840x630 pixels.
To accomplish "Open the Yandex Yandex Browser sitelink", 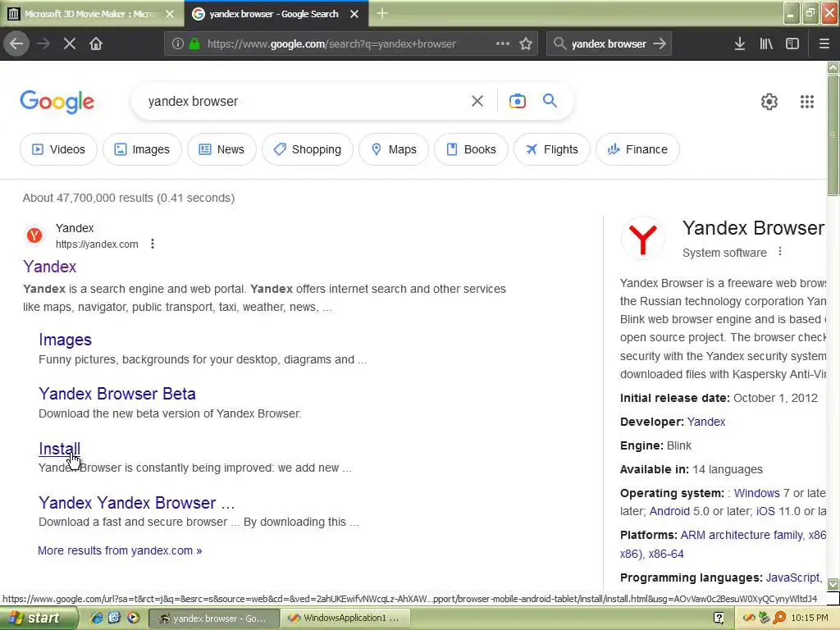I will pyautogui.click(x=137, y=503).
